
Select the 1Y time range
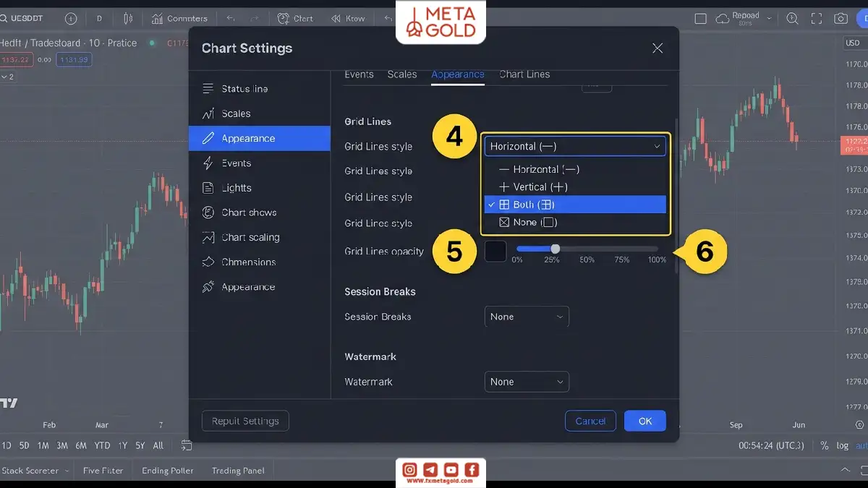[122, 445]
